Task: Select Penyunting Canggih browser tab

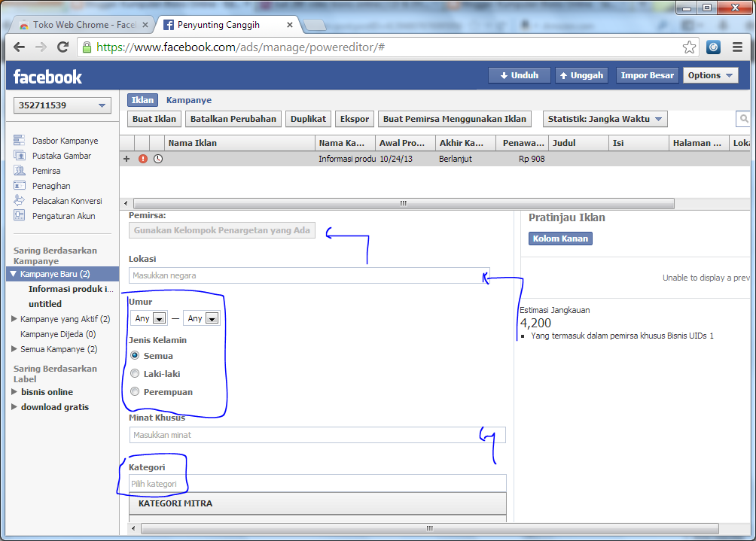Action: (x=227, y=25)
